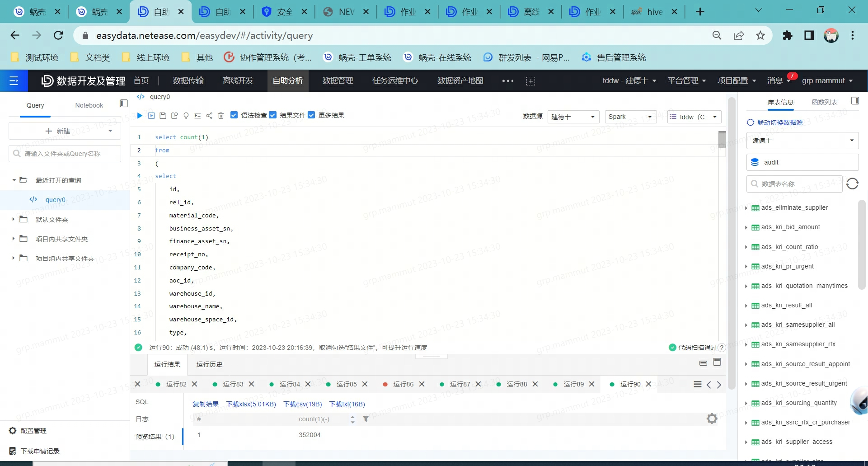Disable the 结果文件 checkbox
The height and width of the screenshot is (466, 868).
(273, 115)
